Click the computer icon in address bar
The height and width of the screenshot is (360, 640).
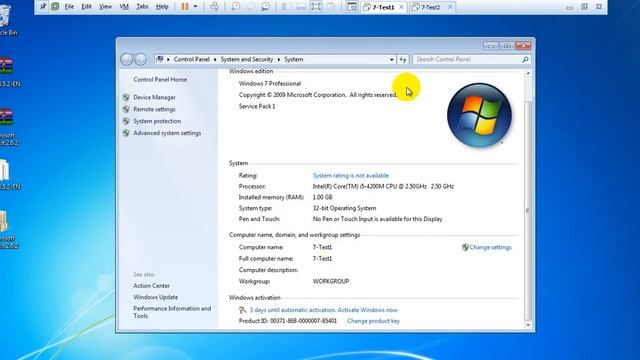pos(160,59)
